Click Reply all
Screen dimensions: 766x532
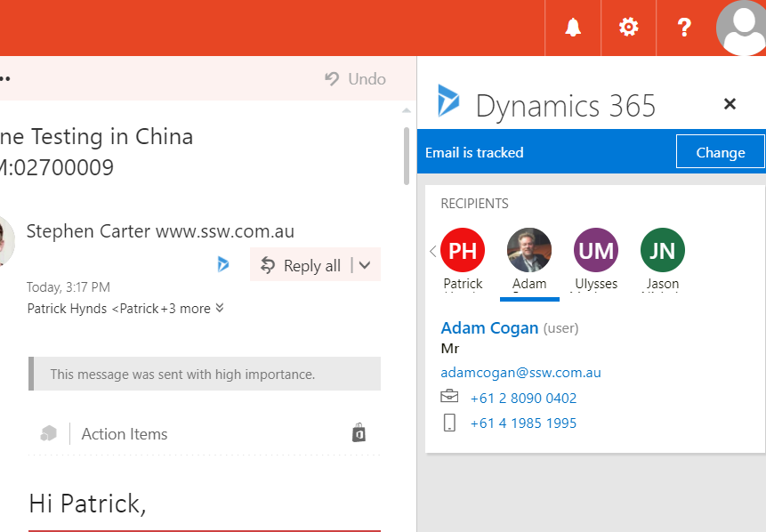click(x=302, y=265)
